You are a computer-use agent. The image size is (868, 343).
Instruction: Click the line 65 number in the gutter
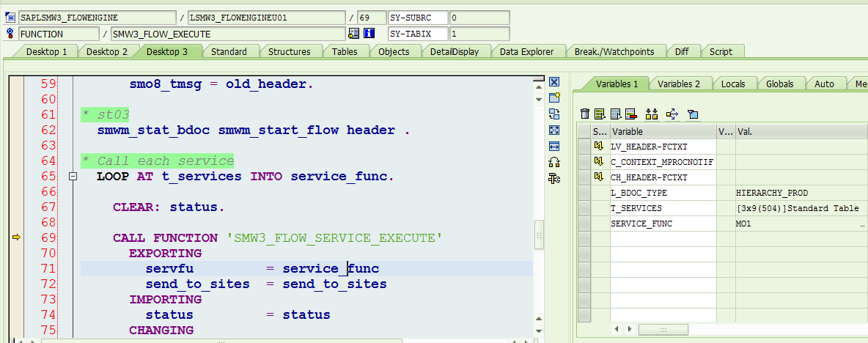coord(48,177)
